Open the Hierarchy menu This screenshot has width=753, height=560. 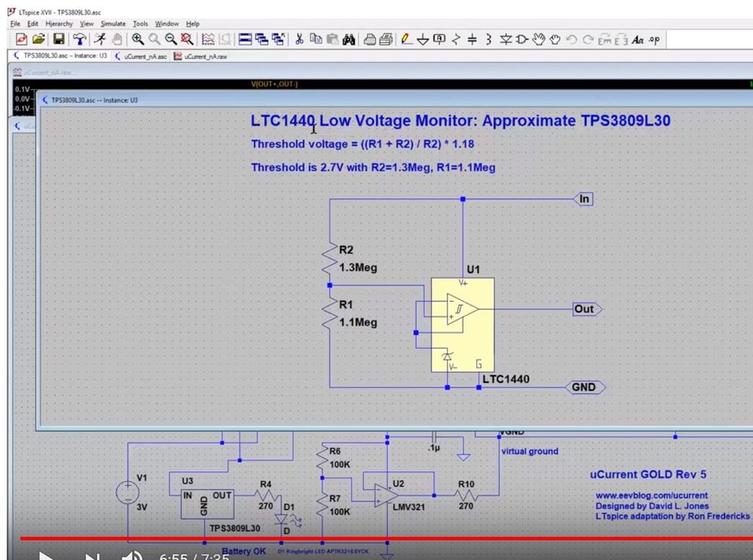coord(59,24)
